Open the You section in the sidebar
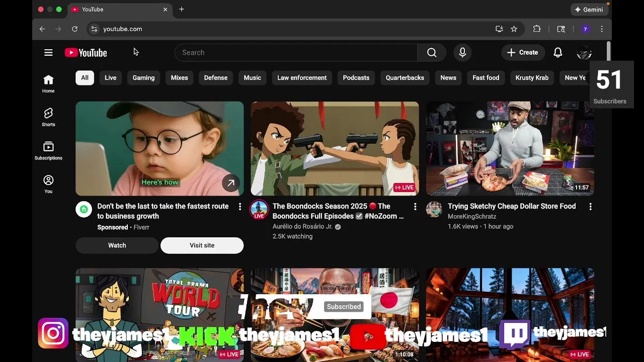644x362 pixels. [x=48, y=184]
